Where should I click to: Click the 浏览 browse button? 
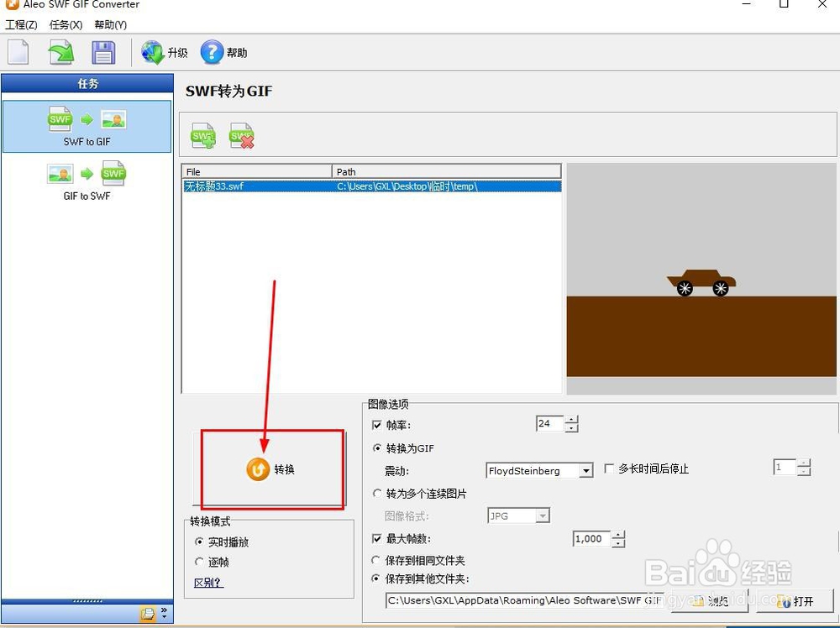coord(709,600)
